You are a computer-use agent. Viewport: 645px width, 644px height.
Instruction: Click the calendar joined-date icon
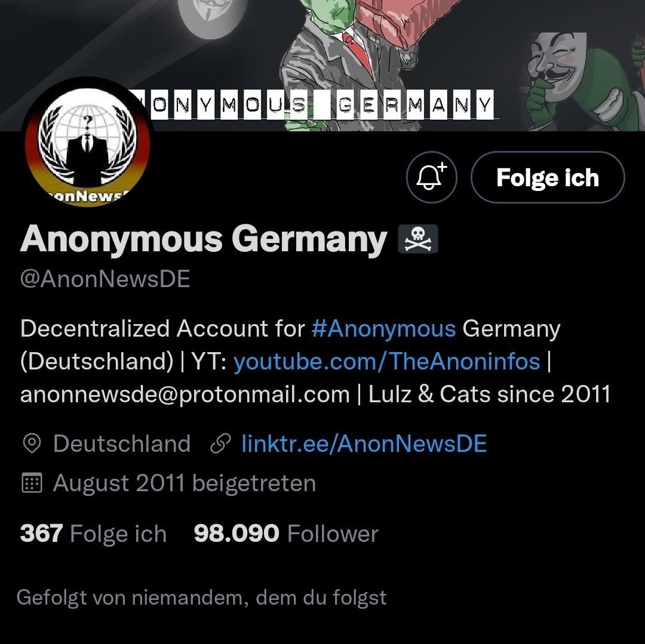coord(32,483)
